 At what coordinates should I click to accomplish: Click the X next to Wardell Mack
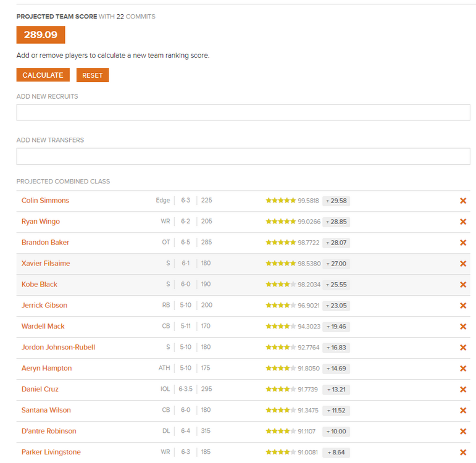coord(462,327)
